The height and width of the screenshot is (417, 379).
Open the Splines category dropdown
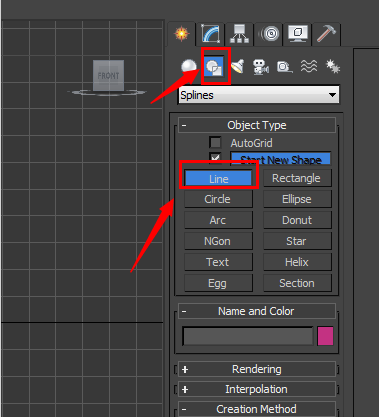coord(259,95)
